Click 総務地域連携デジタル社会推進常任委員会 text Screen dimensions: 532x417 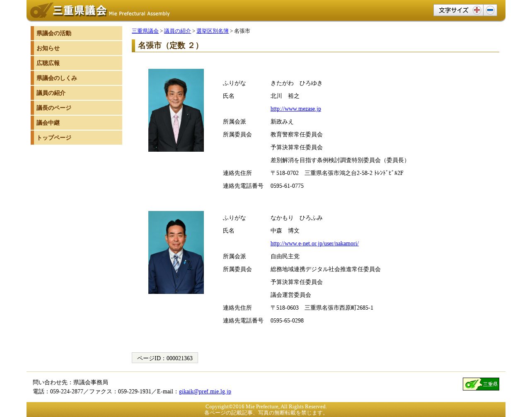click(x=325, y=269)
